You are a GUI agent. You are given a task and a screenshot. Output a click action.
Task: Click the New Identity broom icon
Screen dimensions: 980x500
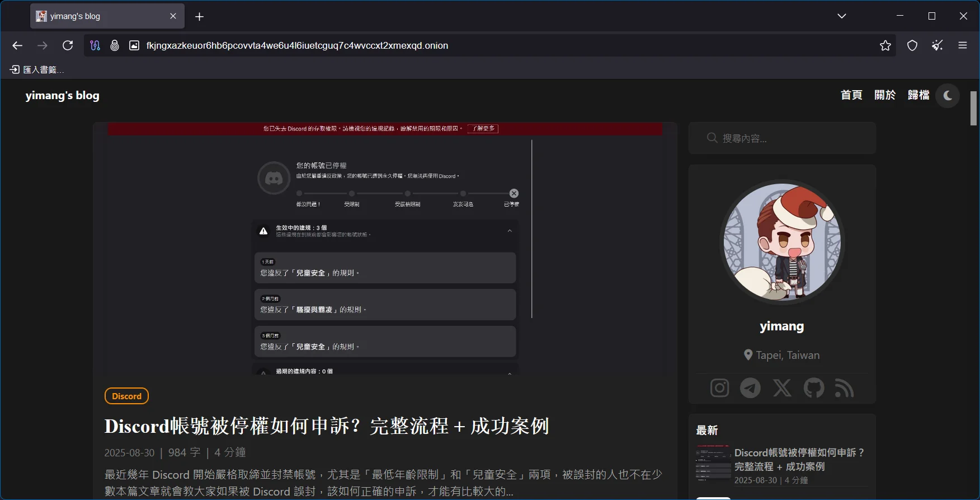click(937, 45)
